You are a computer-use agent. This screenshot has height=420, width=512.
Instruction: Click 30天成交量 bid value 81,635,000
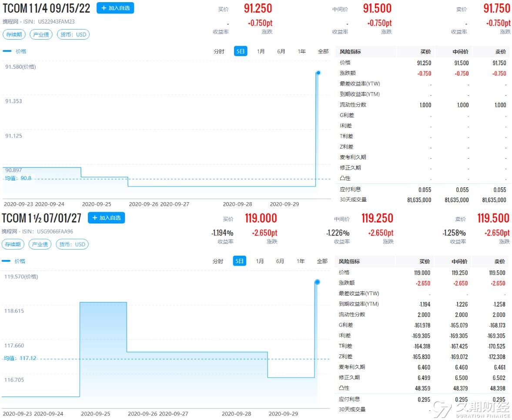(419, 200)
